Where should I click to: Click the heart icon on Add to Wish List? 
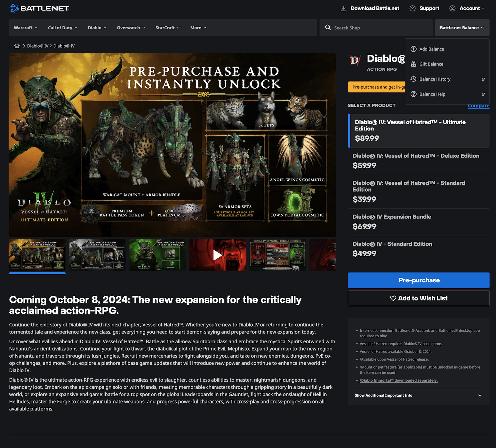click(393, 298)
